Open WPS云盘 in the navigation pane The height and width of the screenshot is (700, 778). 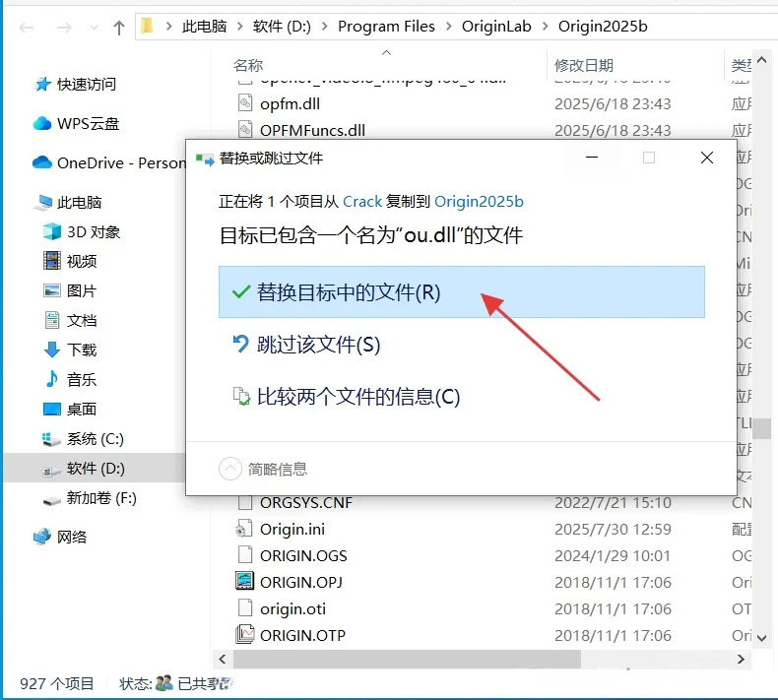[x=88, y=123]
